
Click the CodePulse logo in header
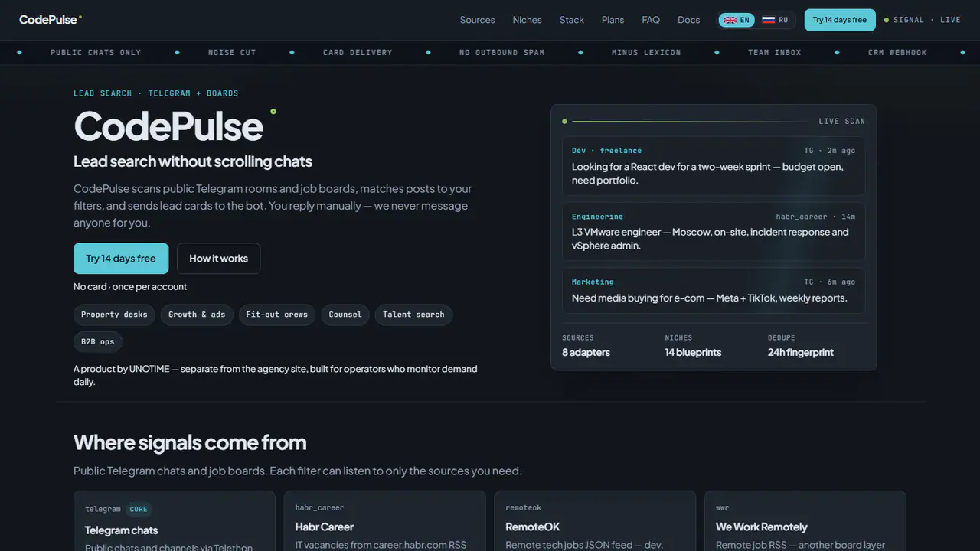(51, 20)
